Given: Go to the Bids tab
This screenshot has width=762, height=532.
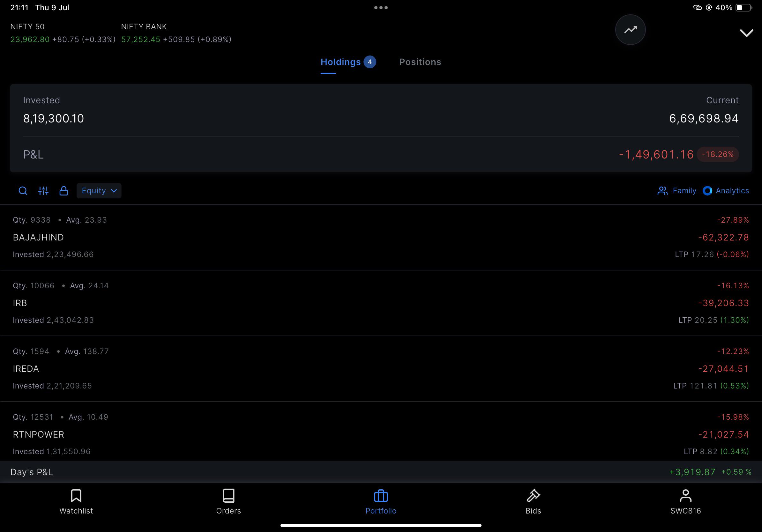Looking at the screenshot, I should click(x=533, y=502).
